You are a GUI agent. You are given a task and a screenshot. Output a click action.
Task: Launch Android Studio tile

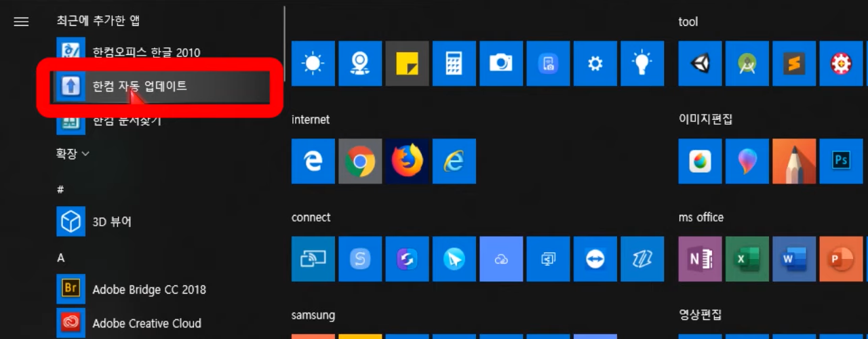[747, 64]
